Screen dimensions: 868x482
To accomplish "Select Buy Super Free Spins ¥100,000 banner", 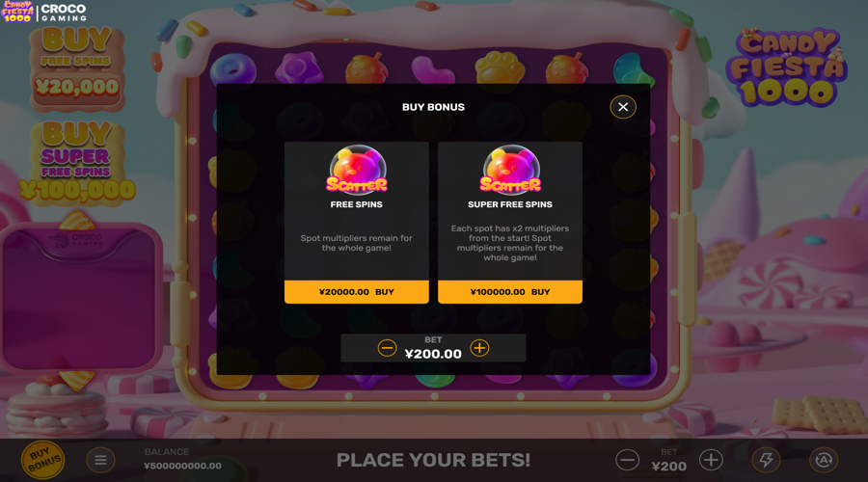I will coord(77,162).
